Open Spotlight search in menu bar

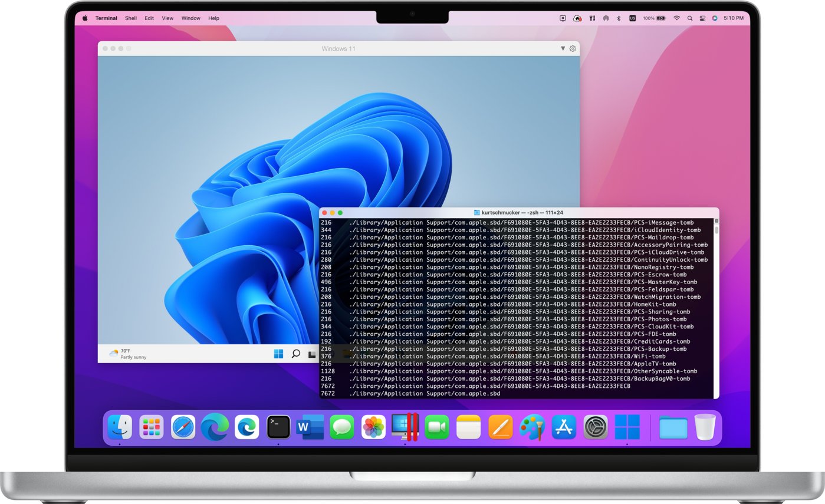pyautogui.click(x=690, y=18)
